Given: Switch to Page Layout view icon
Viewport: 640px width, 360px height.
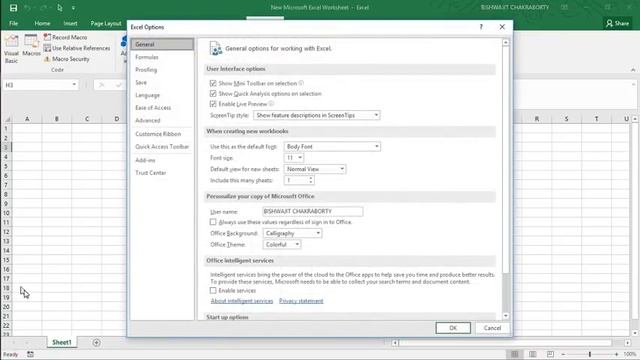Looking at the screenshot, I should point(533,354).
